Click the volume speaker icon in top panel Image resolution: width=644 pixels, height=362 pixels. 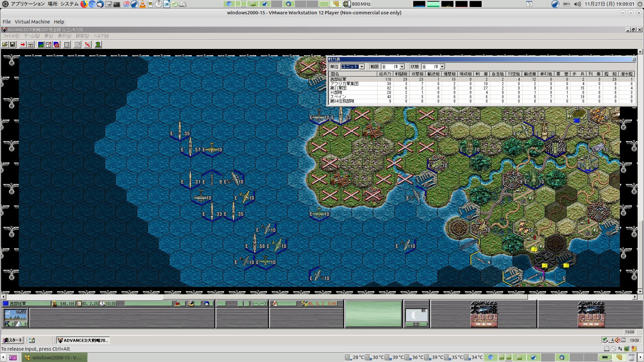577,4
